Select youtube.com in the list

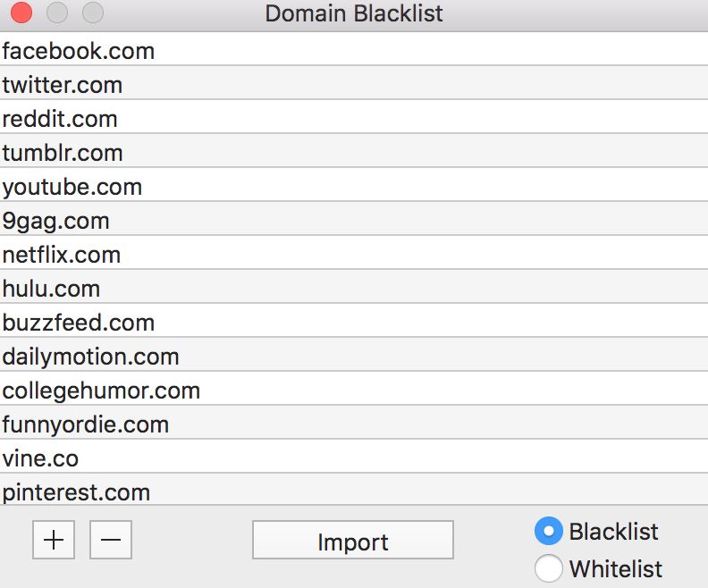pos(72,187)
